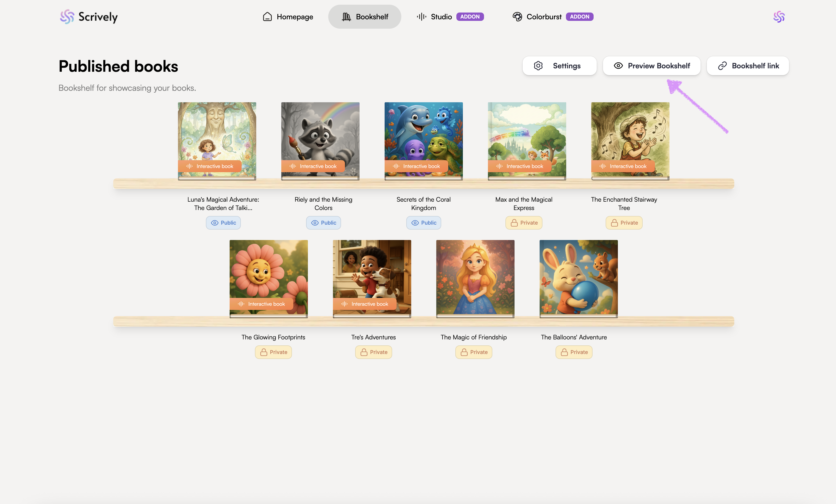Click Interactive book badge on Tre's Adventures
The image size is (836, 504).
click(x=365, y=304)
